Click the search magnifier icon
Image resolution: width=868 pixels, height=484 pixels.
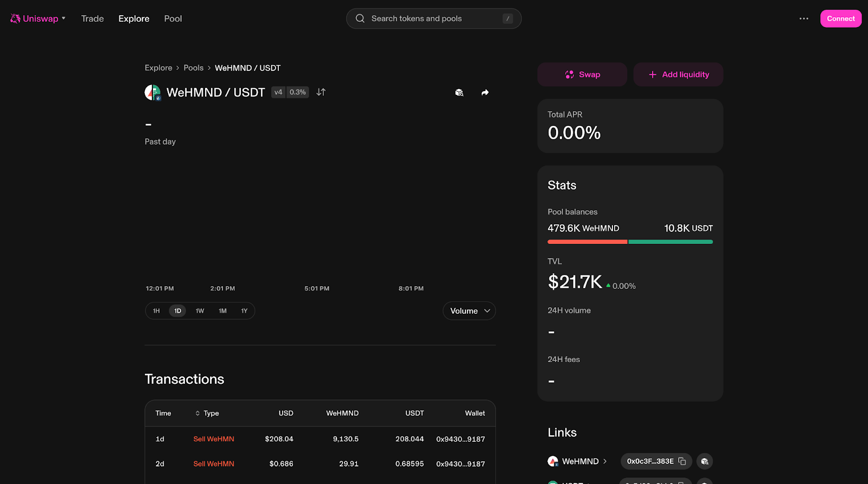(x=360, y=18)
